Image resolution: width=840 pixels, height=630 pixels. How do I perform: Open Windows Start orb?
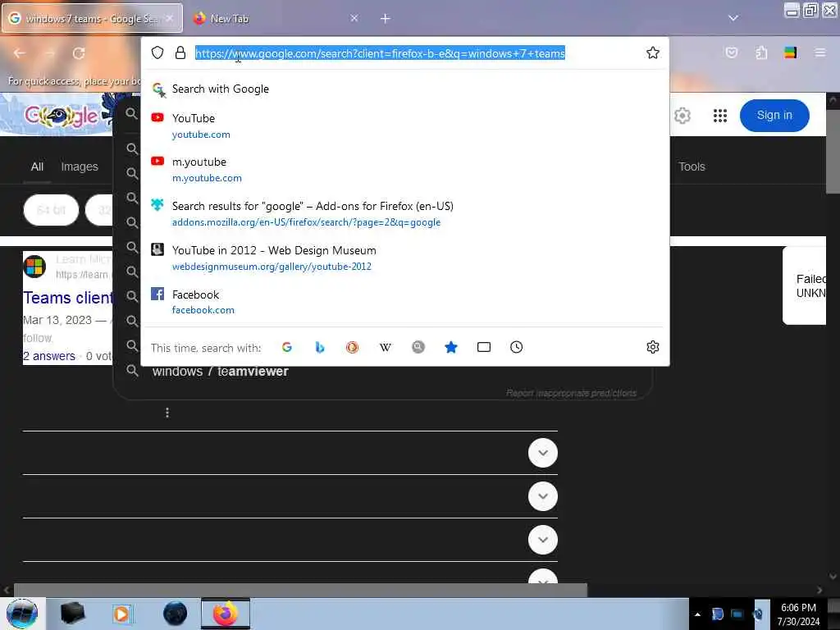22,614
